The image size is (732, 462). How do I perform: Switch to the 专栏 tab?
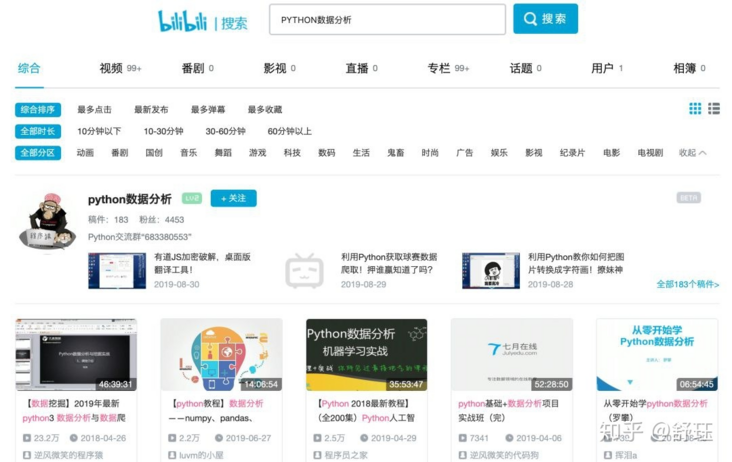coord(448,68)
